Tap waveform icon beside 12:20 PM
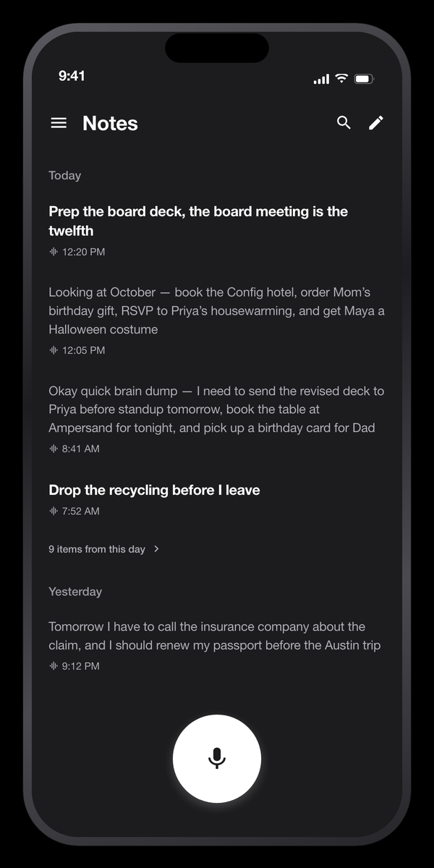434x868 pixels. [x=54, y=252]
